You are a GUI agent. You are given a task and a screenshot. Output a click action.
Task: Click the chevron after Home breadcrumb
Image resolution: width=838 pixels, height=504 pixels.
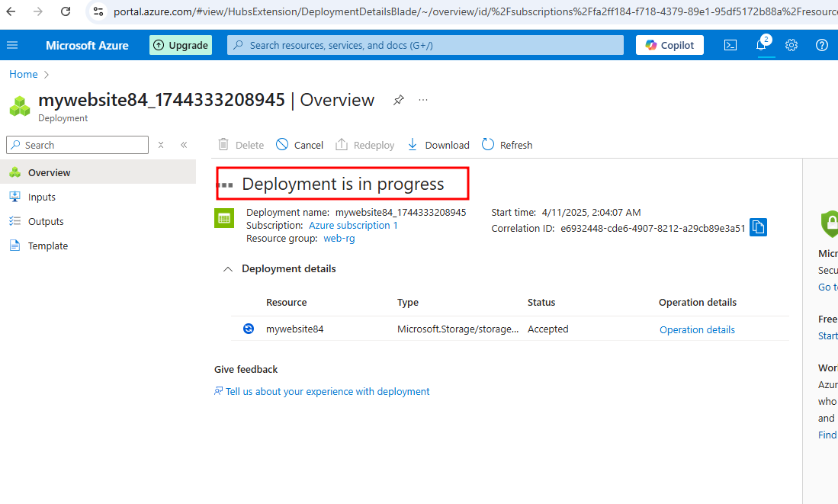pyautogui.click(x=47, y=74)
